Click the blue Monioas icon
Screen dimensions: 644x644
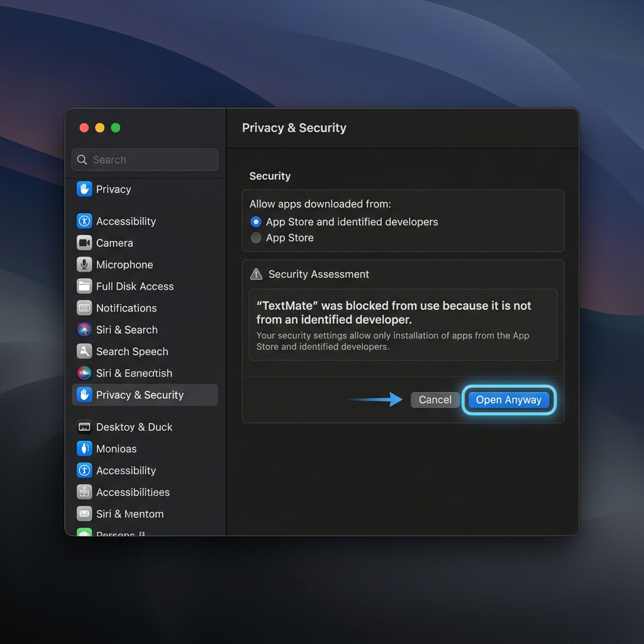pos(84,448)
